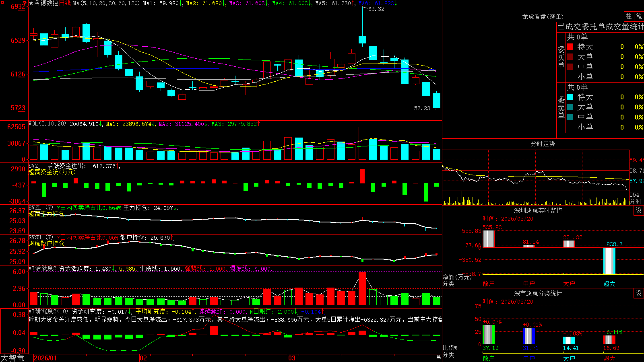Click the red 超大 bar labeled -0.11%
This screenshot has height=362, width=644.
tap(609, 339)
